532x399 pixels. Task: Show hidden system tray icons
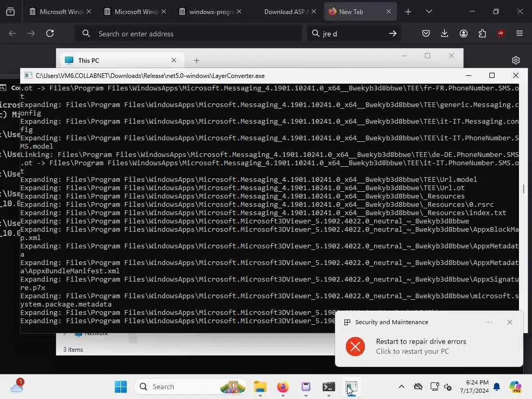pos(402,387)
